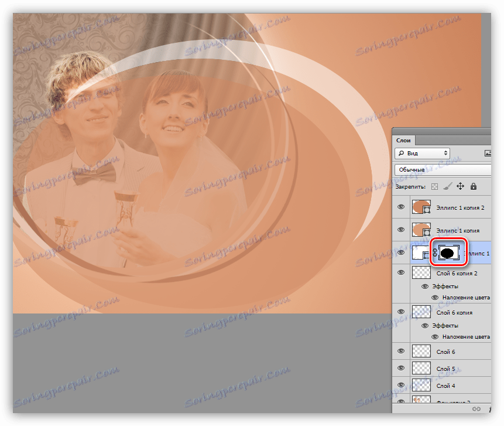
Task: Select layer name Слой 6 копия 2
Action: [457, 274]
